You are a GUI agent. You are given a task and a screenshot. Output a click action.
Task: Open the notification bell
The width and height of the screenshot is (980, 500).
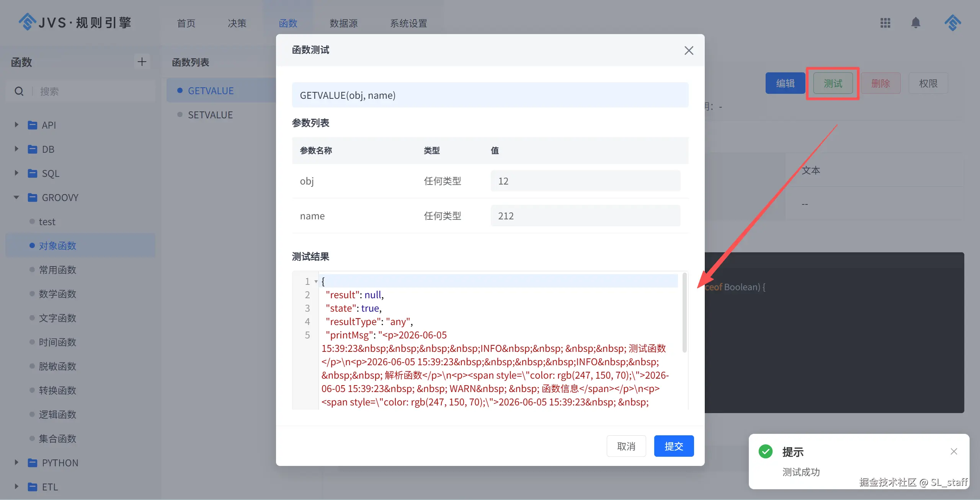pyautogui.click(x=916, y=23)
